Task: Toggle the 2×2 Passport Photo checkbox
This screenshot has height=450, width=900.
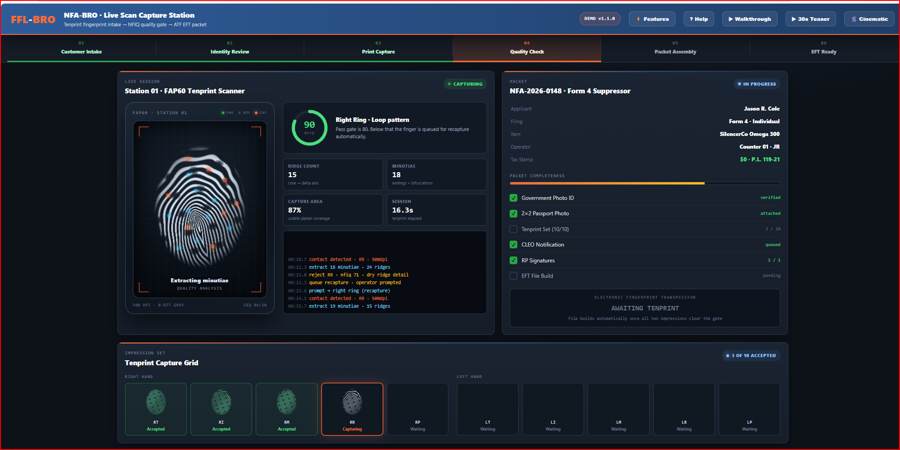Action: [x=514, y=214]
